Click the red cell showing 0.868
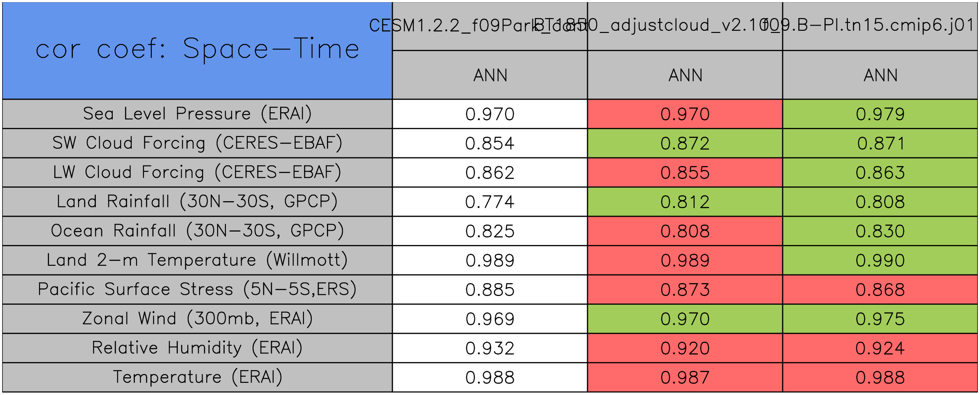 (880, 290)
